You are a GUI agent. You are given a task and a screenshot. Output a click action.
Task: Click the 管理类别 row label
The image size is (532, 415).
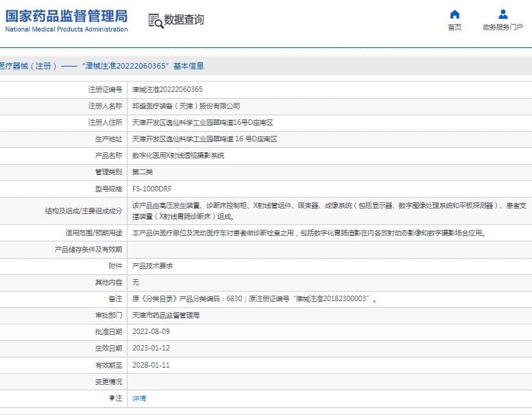pyautogui.click(x=108, y=172)
